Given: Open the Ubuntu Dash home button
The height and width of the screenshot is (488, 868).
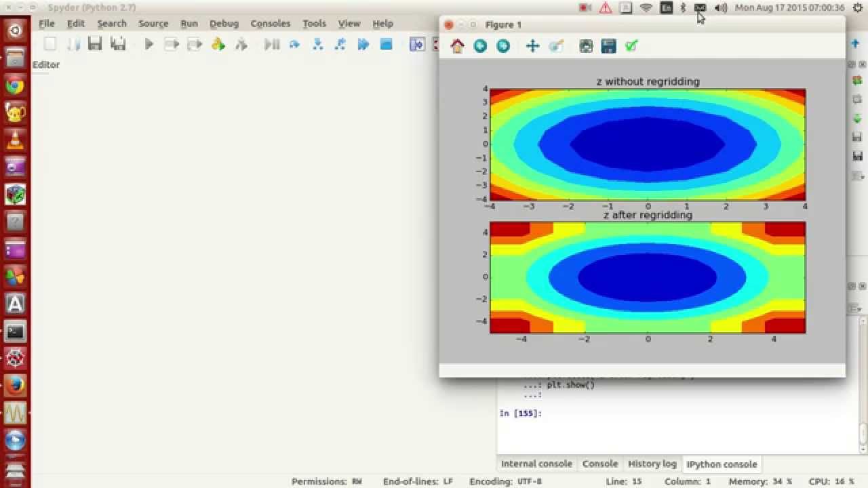Looking at the screenshot, I should pyautogui.click(x=15, y=30).
